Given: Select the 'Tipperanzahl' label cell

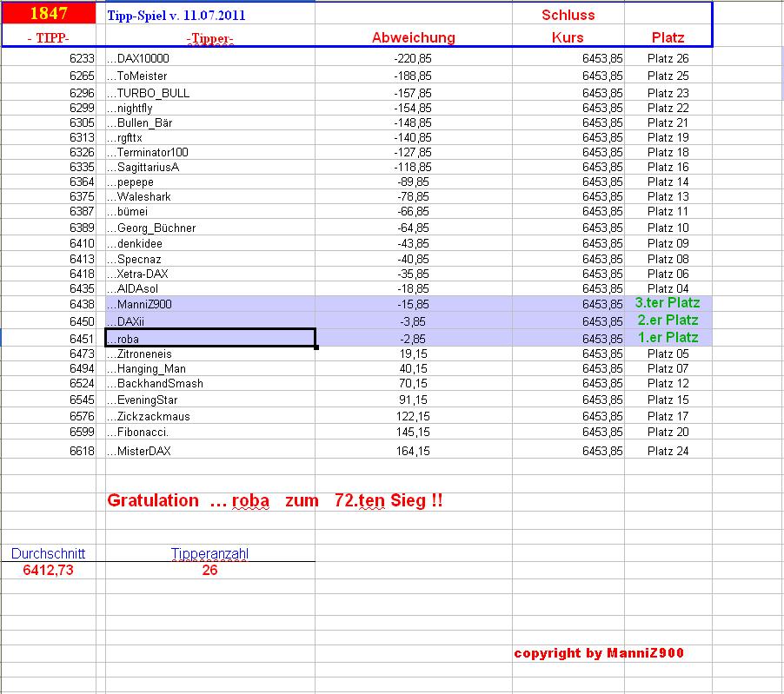Looking at the screenshot, I should (x=209, y=553).
